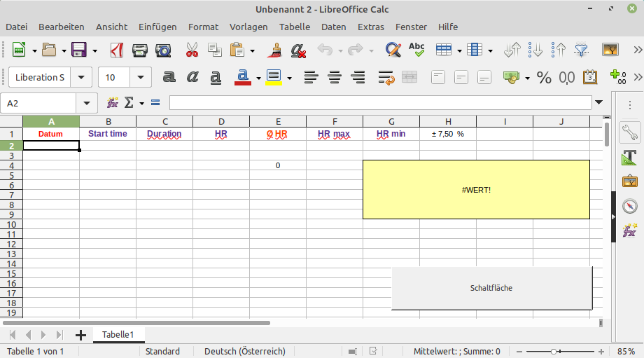The height and width of the screenshot is (358, 644).
Task: Sort descending with the up-arrow icon
Action: click(558, 50)
